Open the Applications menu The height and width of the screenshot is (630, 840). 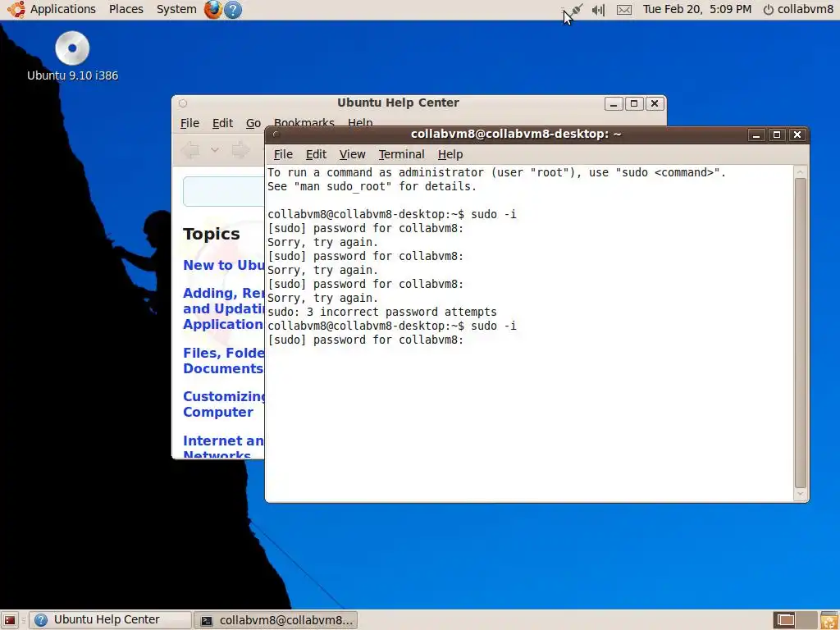pos(62,9)
